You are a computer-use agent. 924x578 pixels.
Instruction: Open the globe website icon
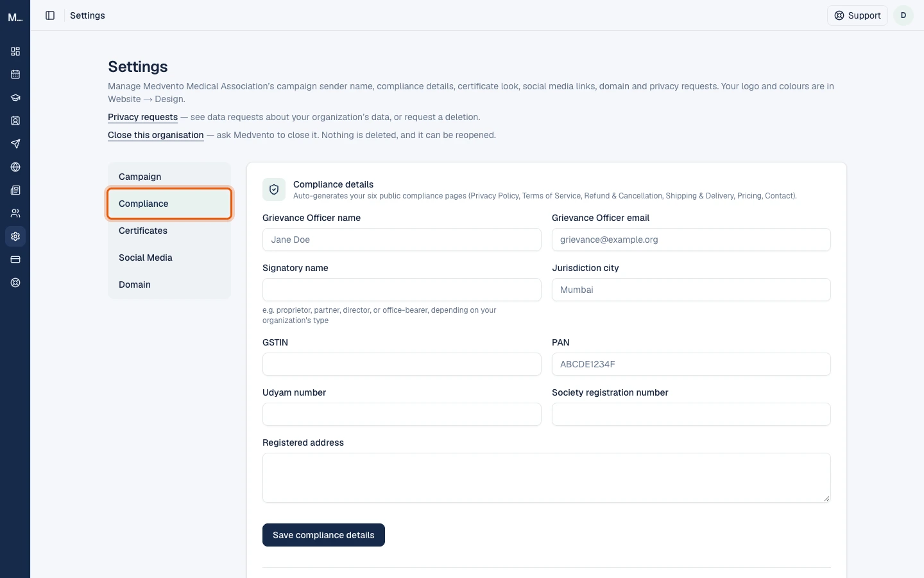tap(15, 167)
